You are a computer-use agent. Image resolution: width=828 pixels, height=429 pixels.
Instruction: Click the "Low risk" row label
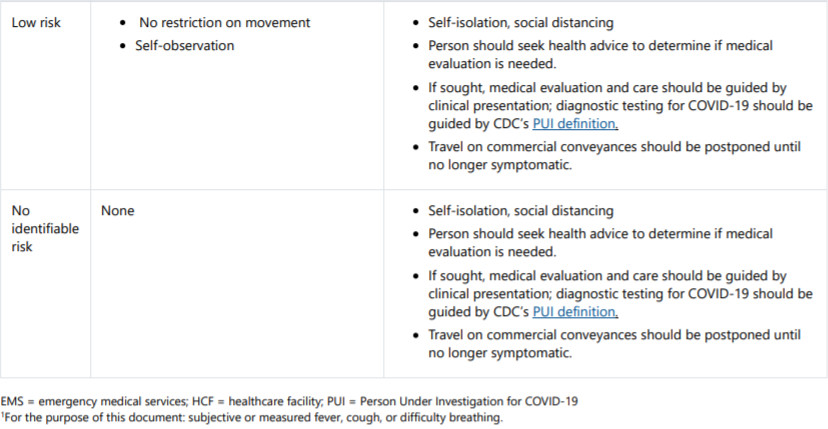click(x=35, y=23)
